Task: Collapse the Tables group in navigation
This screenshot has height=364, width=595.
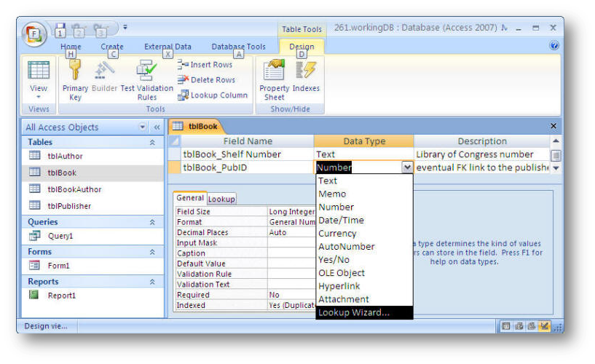Action: pos(151,143)
